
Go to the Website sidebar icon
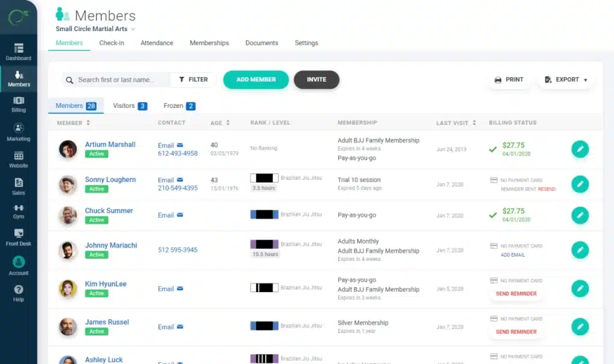19,158
